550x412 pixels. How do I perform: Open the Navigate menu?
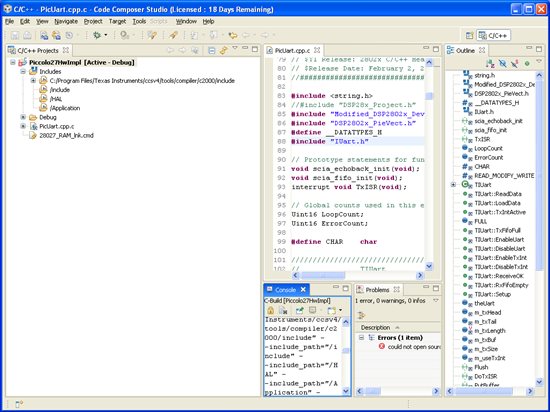pos(66,21)
